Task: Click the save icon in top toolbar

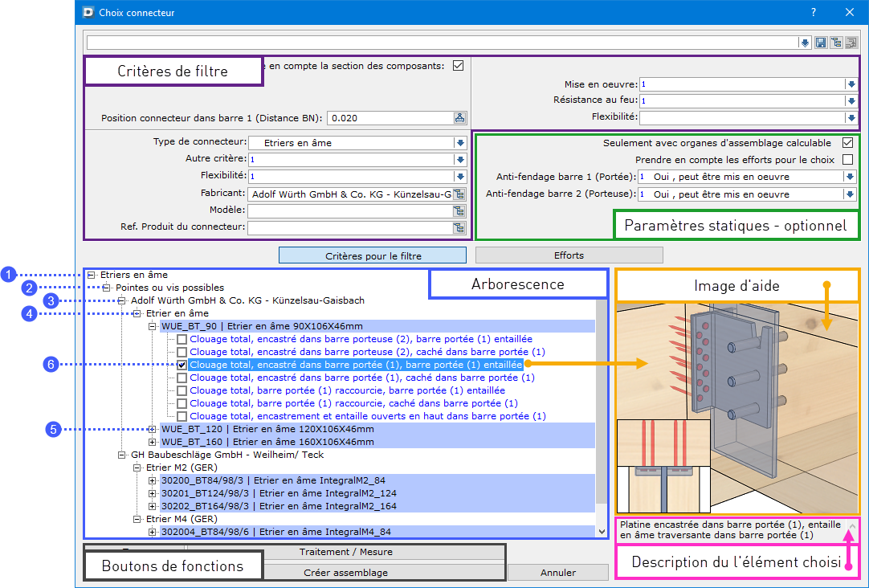Action: click(x=821, y=43)
